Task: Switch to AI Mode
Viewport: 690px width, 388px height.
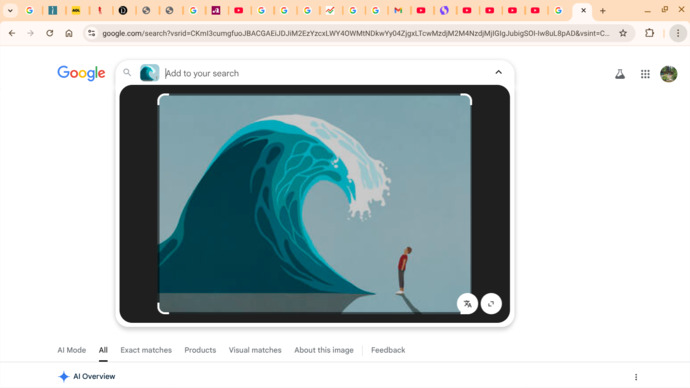Action: (x=72, y=350)
